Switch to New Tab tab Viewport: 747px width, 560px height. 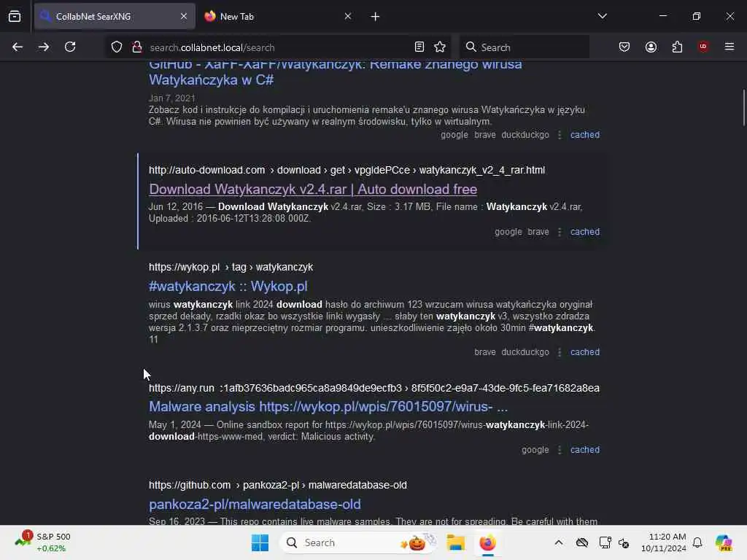(278, 17)
